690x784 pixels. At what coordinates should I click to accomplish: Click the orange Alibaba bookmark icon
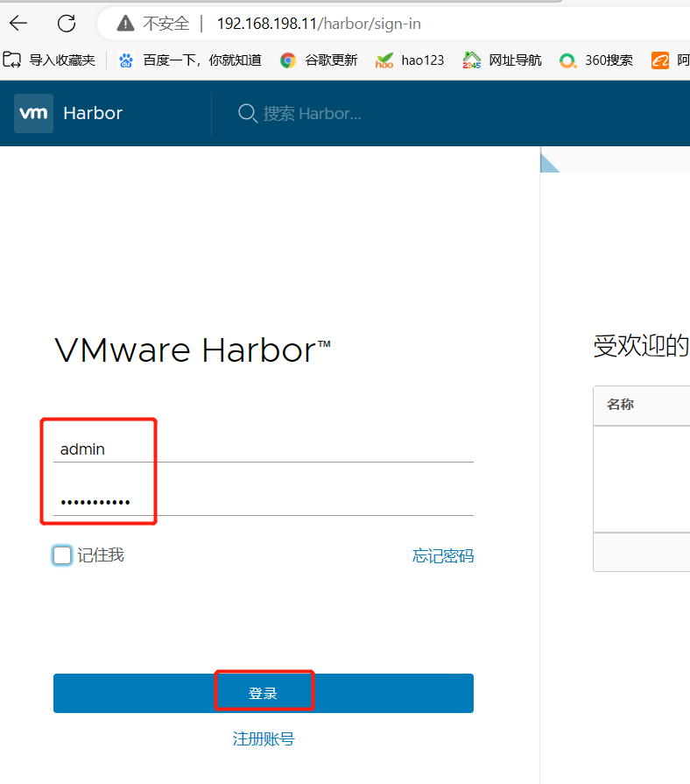click(660, 60)
